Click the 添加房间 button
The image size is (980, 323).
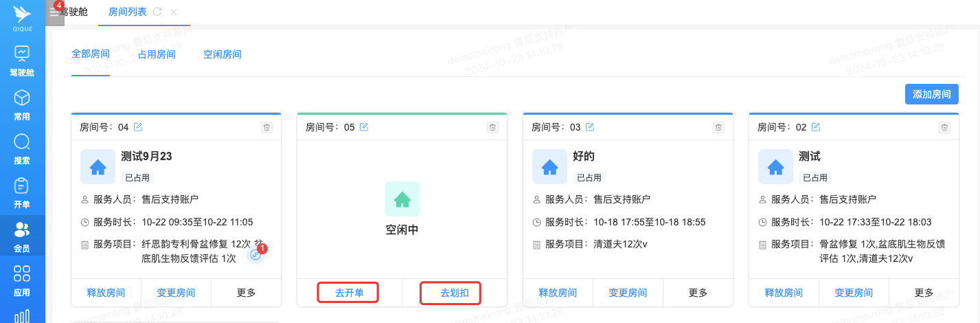click(x=931, y=94)
